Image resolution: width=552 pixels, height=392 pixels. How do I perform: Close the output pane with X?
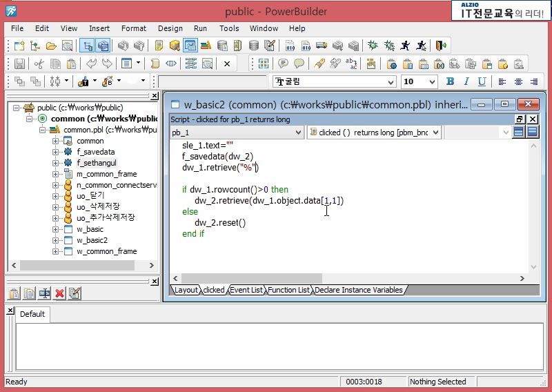pyautogui.click(x=10, y=310)
